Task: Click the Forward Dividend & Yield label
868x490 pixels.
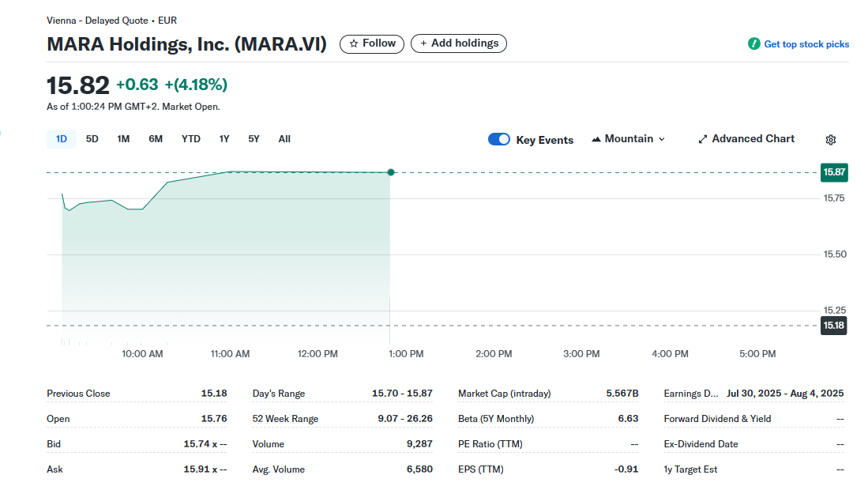Action: point(717,419)
